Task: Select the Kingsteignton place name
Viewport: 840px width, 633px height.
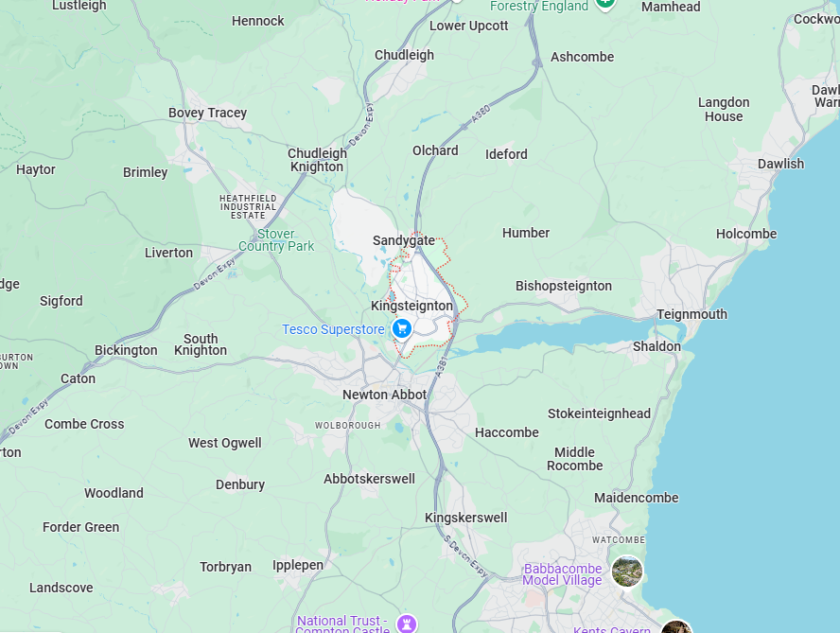Action: pyautogui.click(x=412, y=306)
